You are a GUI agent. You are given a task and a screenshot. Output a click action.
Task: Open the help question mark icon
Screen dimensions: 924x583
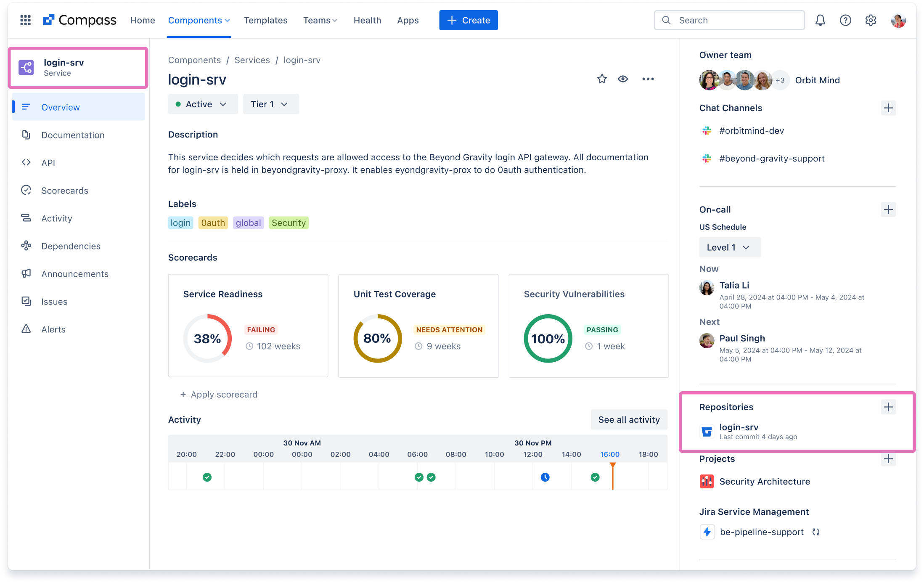(x=845, y=20)
